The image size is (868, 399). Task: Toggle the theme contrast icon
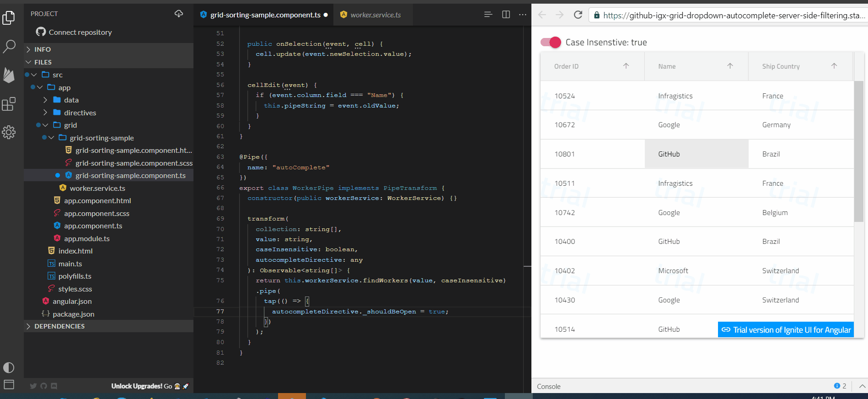tap(9, 367)
